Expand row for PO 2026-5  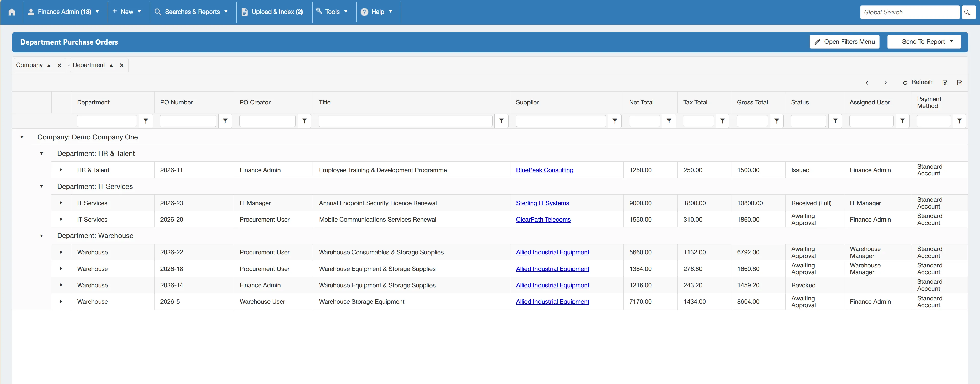(x=61, y=302)
